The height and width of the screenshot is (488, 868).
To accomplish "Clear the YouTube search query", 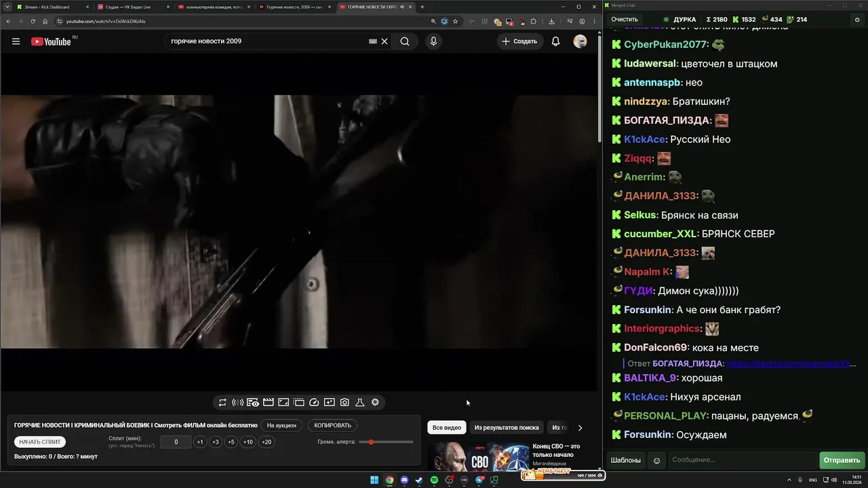I will [384, 41].
